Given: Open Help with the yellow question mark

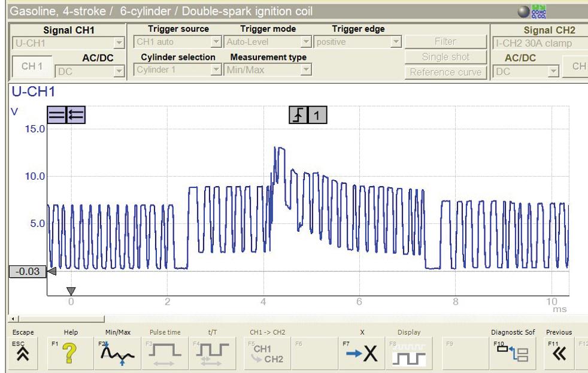Looking at the screenshot, I should point(69,353).
